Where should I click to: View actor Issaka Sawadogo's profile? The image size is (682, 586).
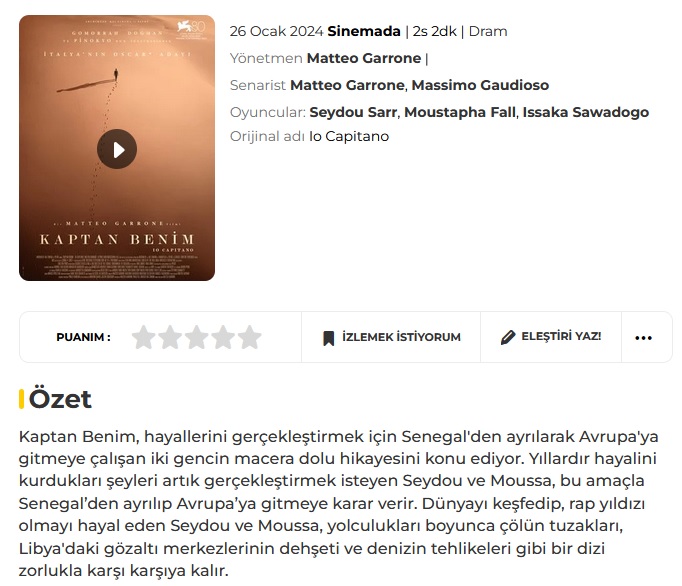click(x=585, y=112)
